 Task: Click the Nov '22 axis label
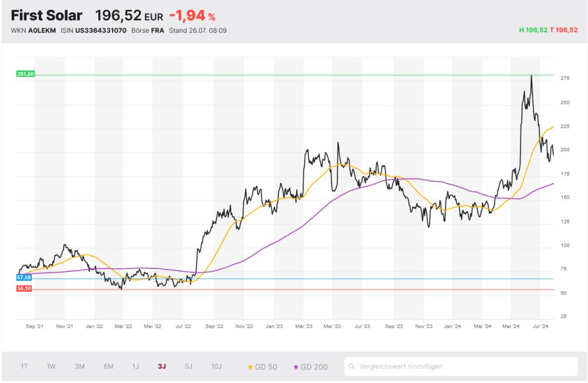tap(244, 327)
